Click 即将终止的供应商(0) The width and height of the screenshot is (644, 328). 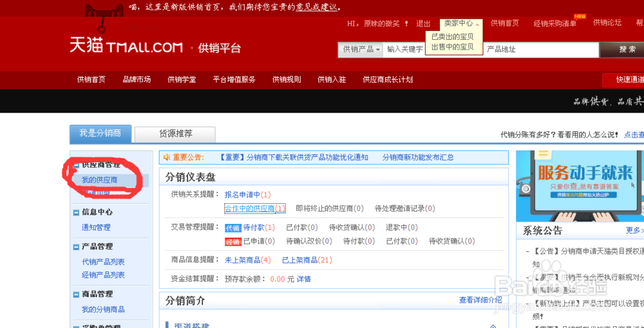pyautogui.click(x=330, y=208)
